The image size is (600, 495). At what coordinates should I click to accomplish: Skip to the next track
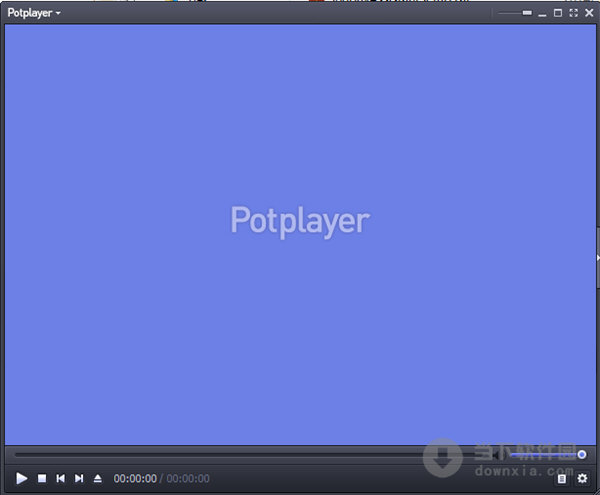click(x=79, y=478)
